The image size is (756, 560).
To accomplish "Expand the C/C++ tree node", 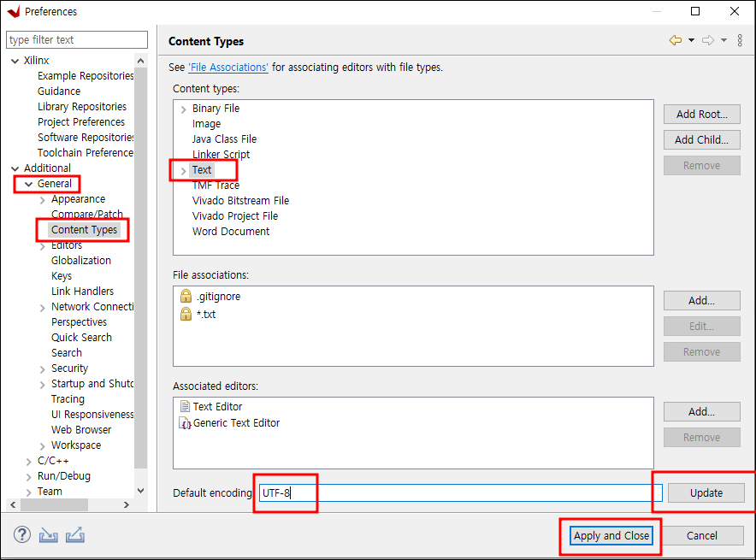I will [28, 462].
